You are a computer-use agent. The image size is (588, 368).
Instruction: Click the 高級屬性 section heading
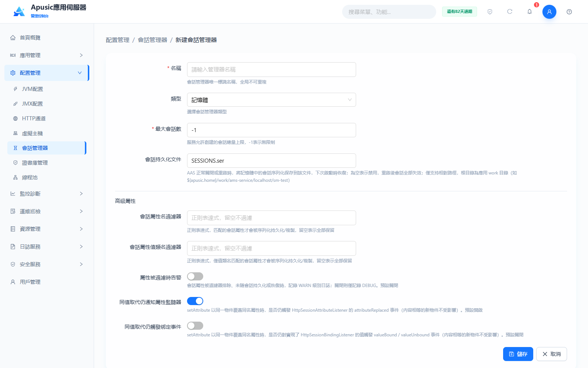point(125,201)
